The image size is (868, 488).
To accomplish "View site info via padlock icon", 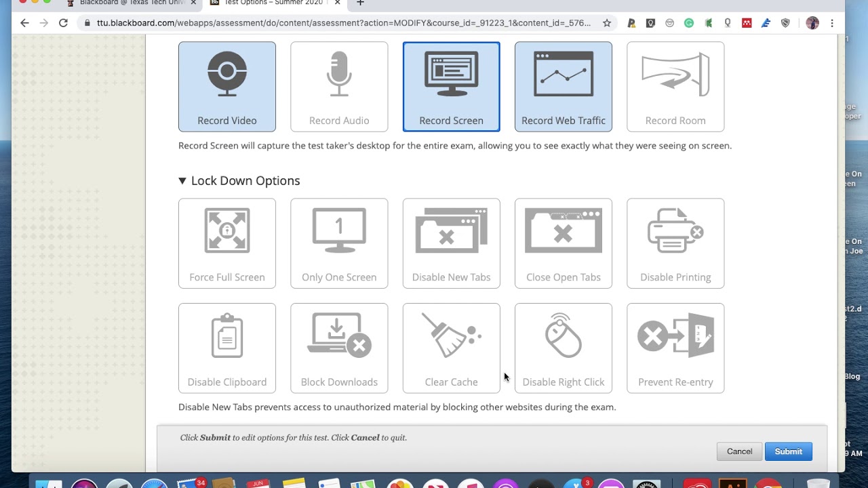I will click(x=87, y=23).
